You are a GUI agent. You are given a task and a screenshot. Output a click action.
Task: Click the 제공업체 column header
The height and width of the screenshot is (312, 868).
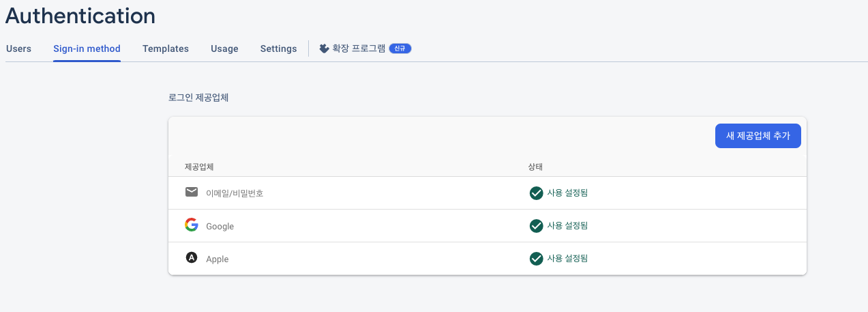click(x=200, y=167)
